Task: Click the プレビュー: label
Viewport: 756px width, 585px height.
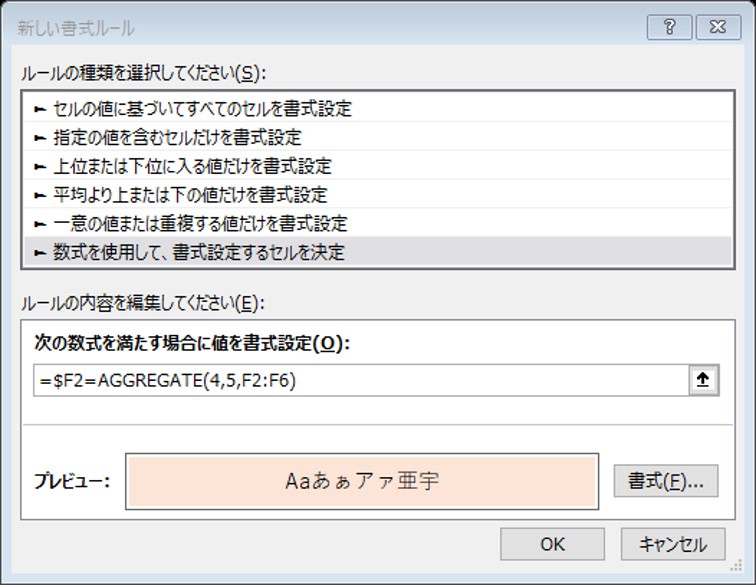Action: (72, 481)
